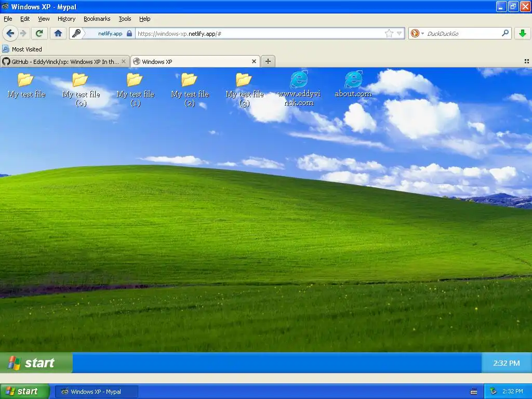The image size is (532, 399).
Task: Open the Most Visited bookmarks folder
Action: coord(22,49)
